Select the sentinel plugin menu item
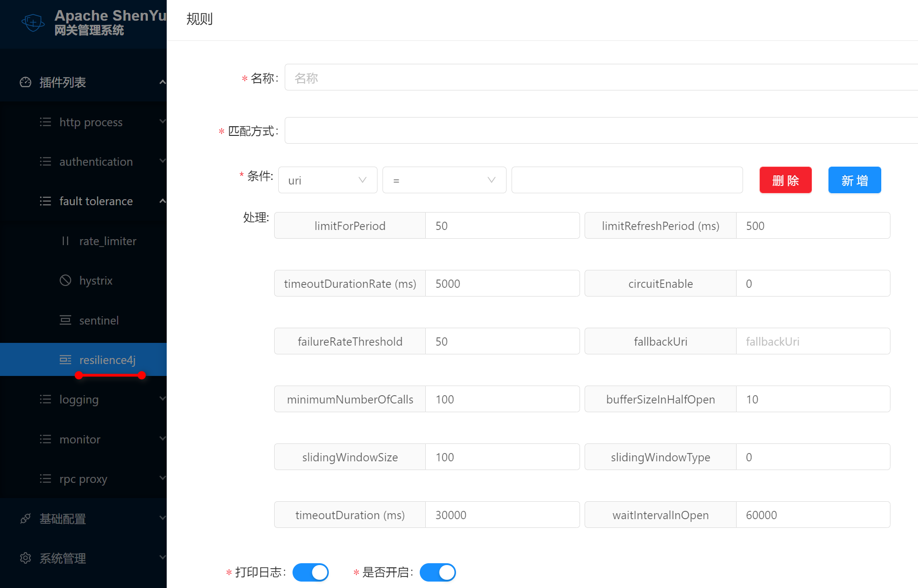Image resolution: width=918 pixels, height=588 pixels. click(x=99, y=320)
